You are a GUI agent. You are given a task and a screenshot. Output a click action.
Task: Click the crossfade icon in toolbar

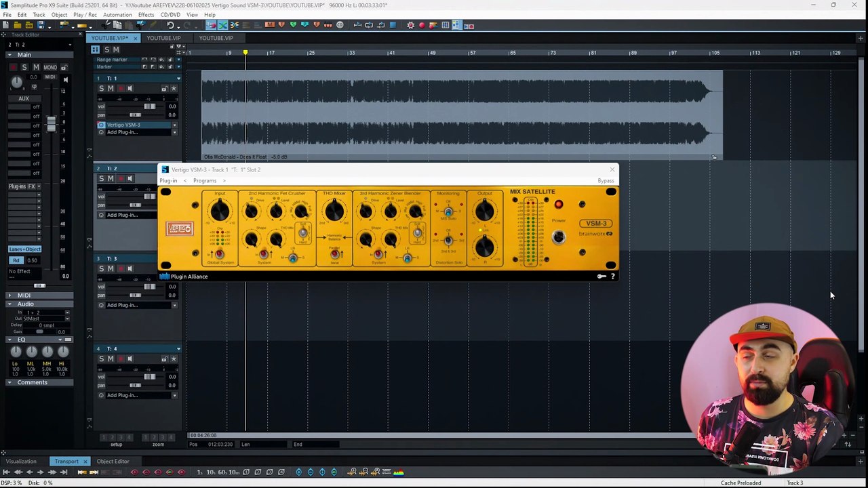pos(222,25)
